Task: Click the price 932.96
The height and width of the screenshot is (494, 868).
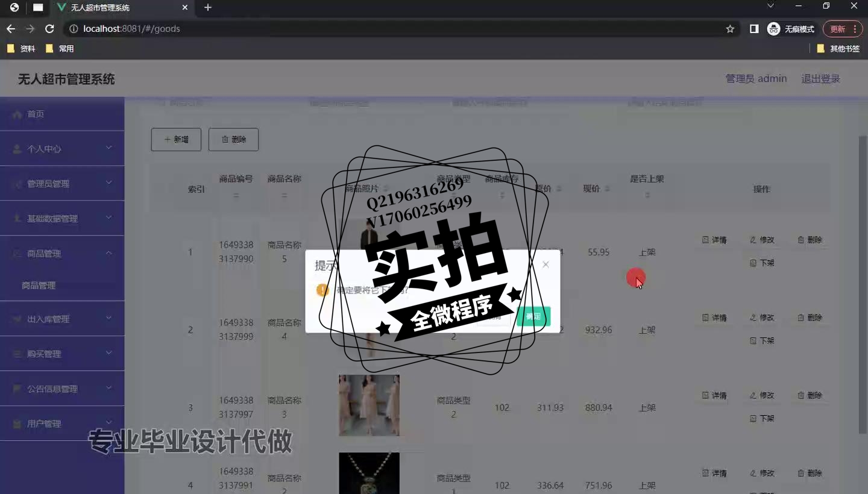Action: pos(599,330)
